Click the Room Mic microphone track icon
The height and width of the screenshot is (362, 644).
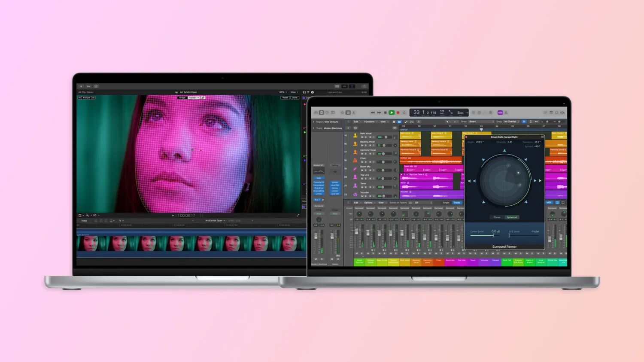pos(355,169)
